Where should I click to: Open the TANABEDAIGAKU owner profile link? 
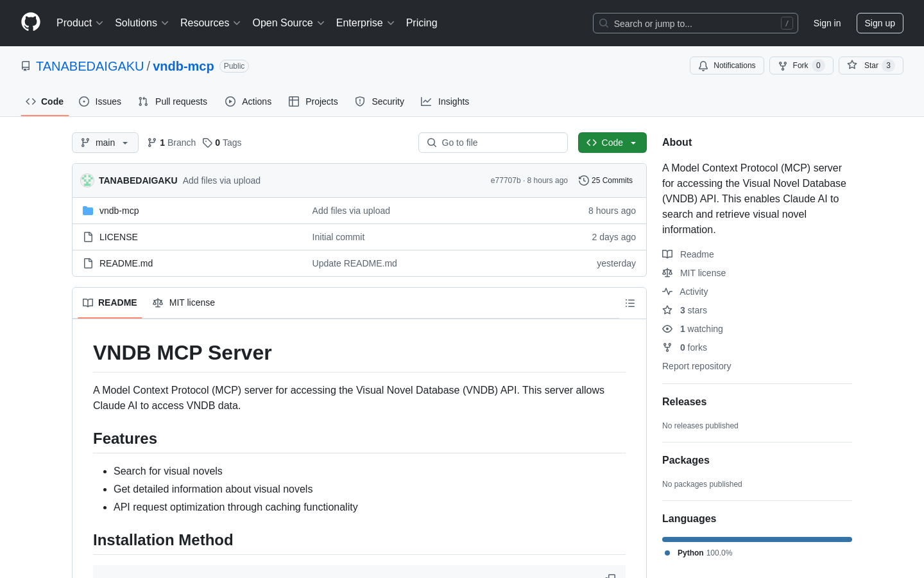coord(90,66)
